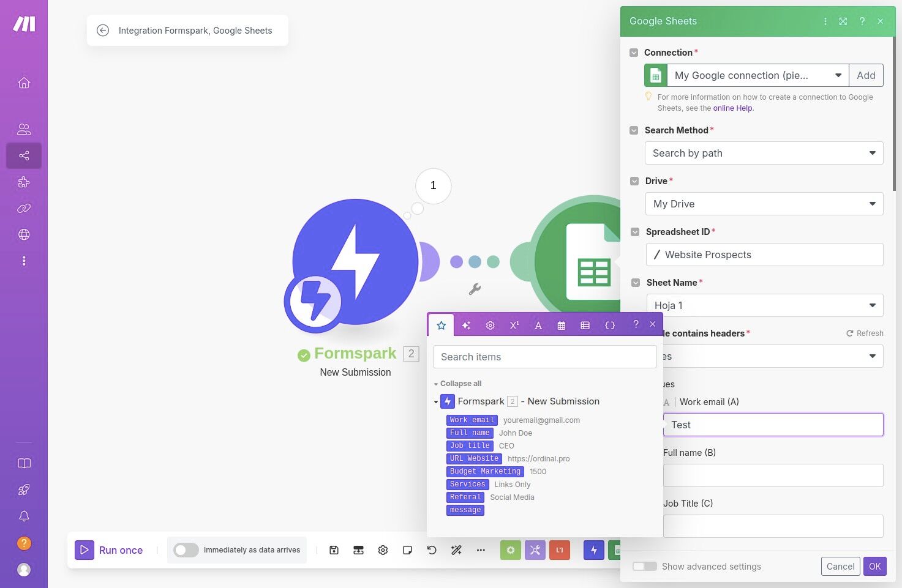Toggle the Connection field map checkbox
The image size is (902, 588).
point(634,53)
